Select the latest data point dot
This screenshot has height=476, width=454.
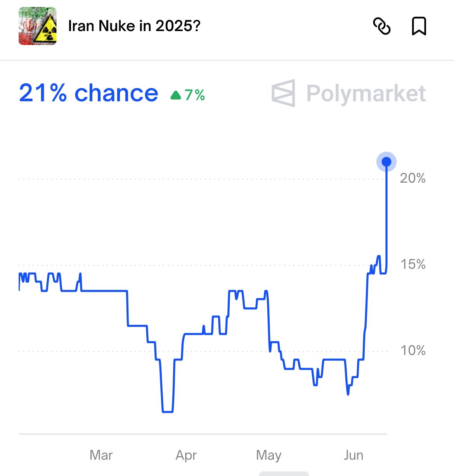[386, 162]
